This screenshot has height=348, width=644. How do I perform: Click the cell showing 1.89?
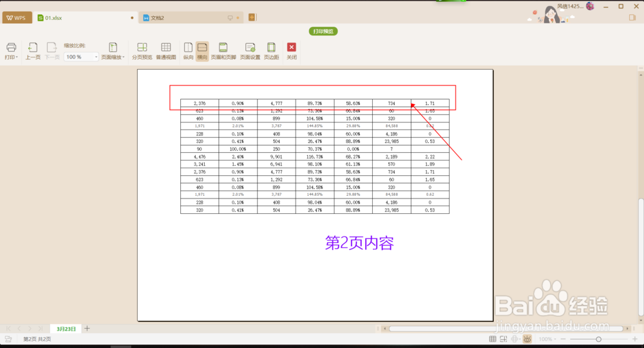tap(430, 164)
